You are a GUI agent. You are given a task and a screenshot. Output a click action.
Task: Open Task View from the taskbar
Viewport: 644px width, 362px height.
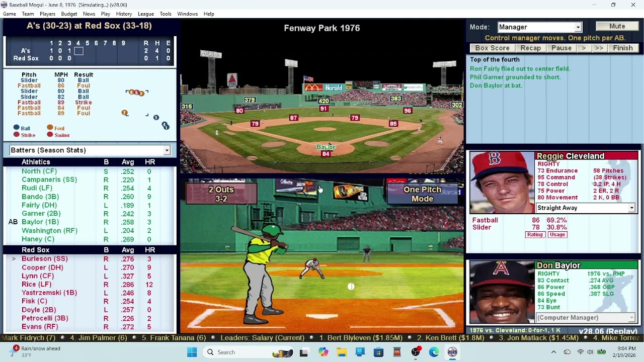point(304,352)
